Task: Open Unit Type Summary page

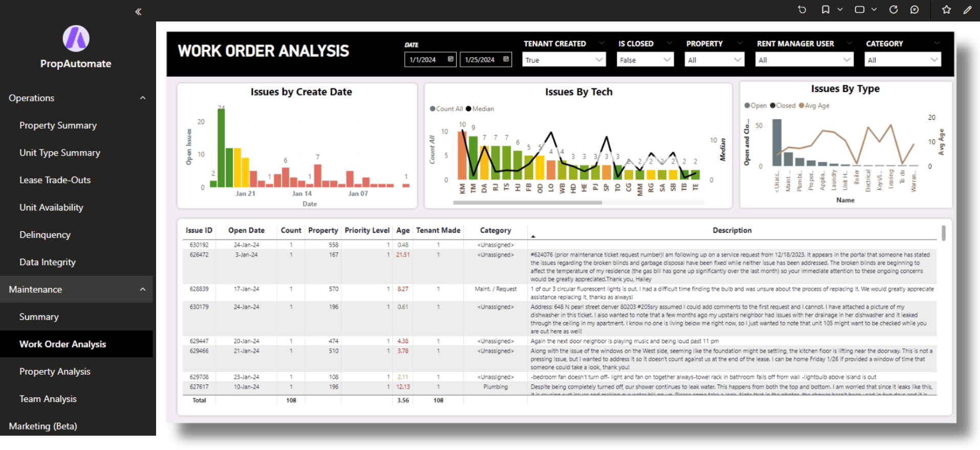Action: 60,153
